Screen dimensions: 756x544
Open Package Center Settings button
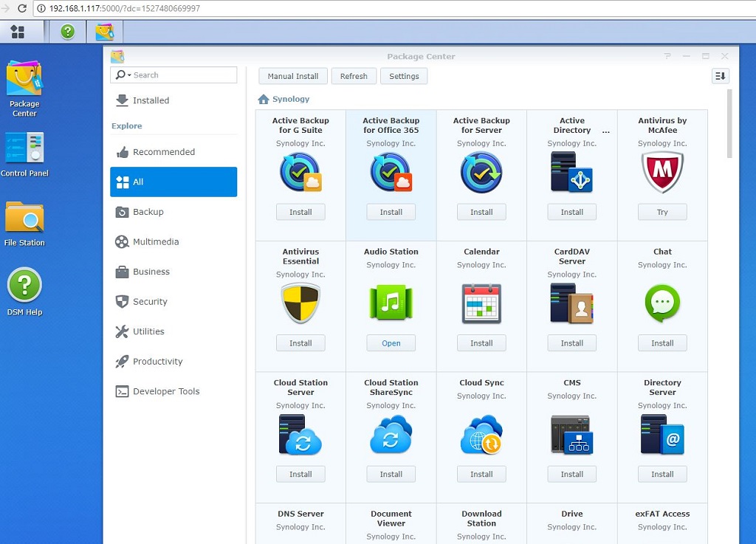pos(404,76)
